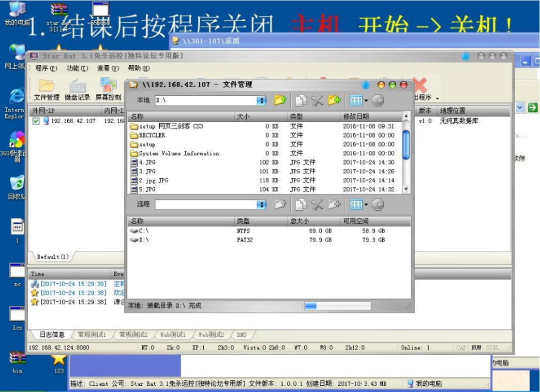This screenshot has height=392, width=540.
Task: Select the setup 网页三剑客 CS3 folder
Action: (x=265, y=126)
